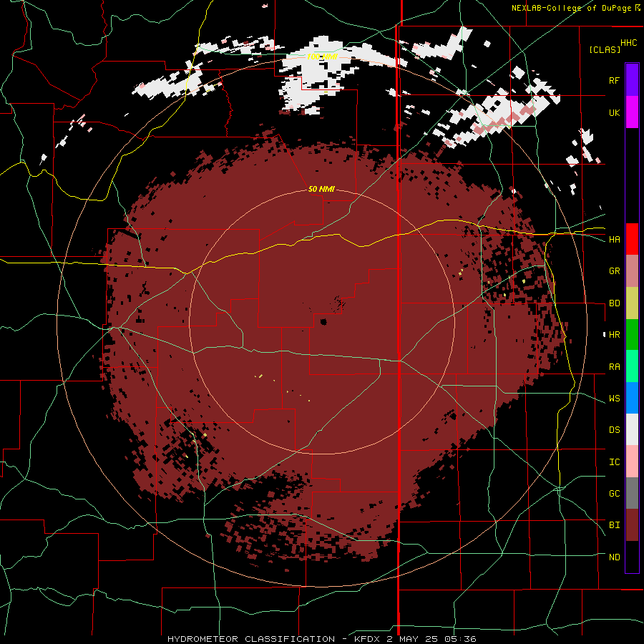
Task: Click the HR green legend swatch
Action: 632,335
